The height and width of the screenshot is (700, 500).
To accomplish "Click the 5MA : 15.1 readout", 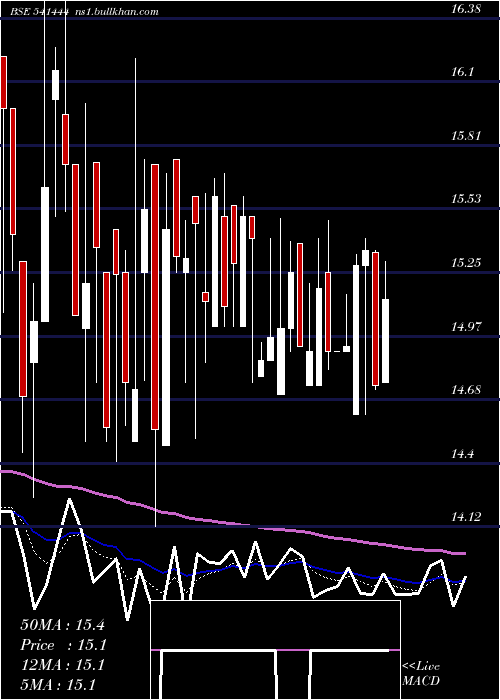I will [x=57, y=685].
